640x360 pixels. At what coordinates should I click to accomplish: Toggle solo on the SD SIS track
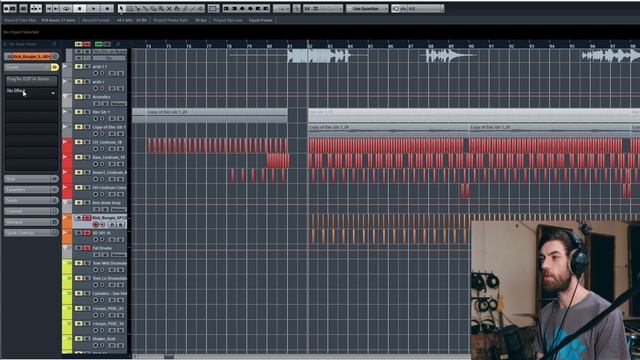pos(87,233)
